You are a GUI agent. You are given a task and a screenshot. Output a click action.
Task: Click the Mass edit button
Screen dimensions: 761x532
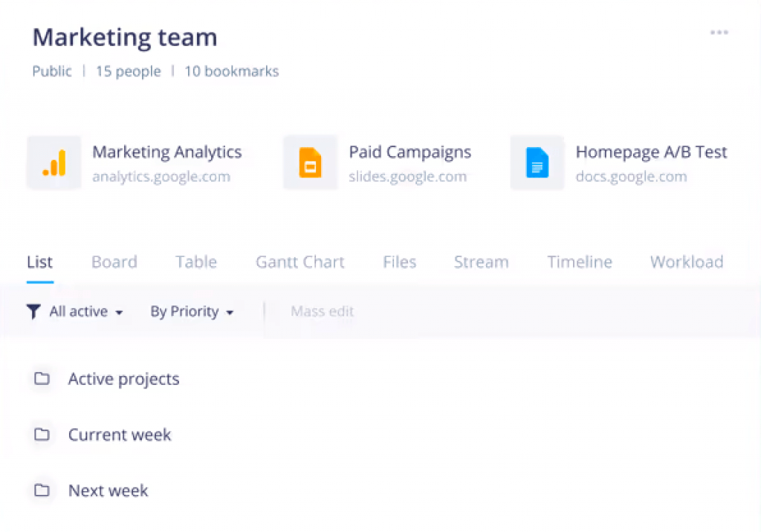tap(322, 311)
